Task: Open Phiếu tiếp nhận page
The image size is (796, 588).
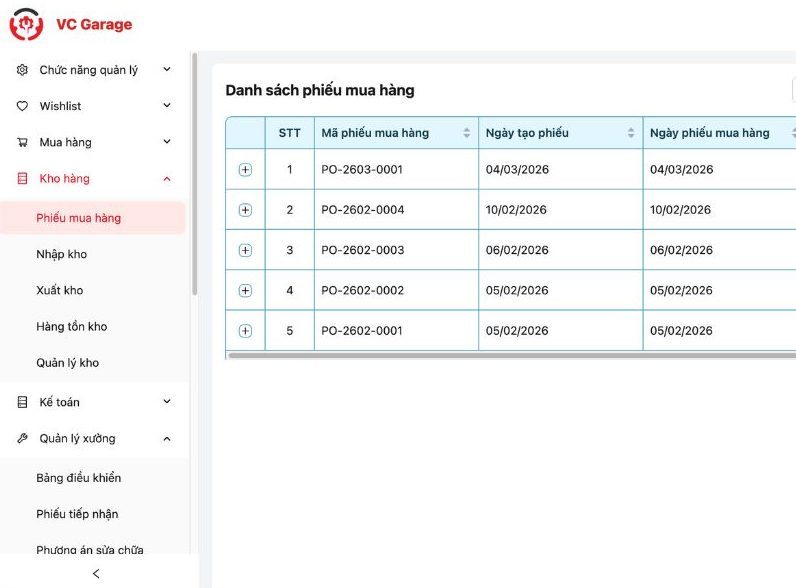Action: [77, 514]
